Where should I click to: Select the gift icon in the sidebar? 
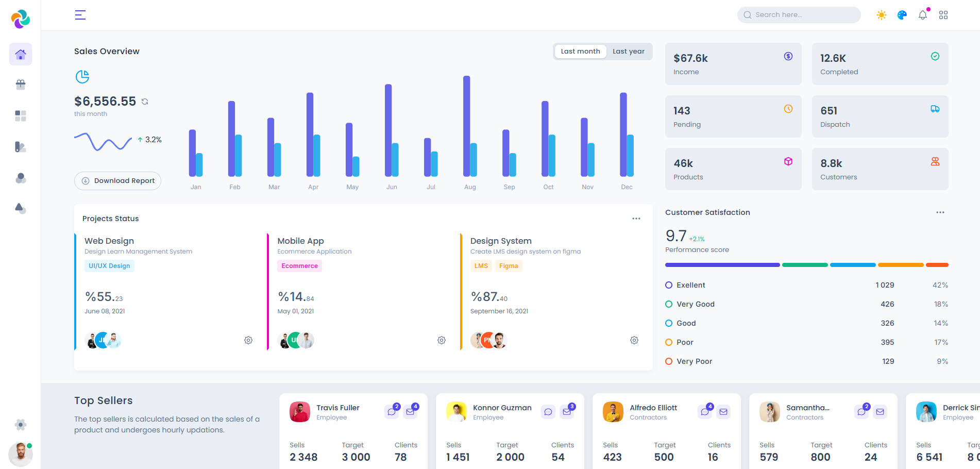pos(20,84)
